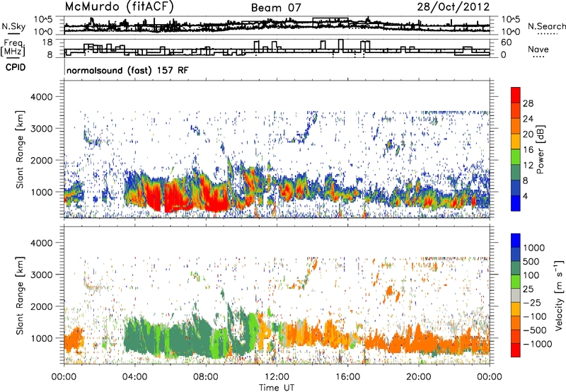Click the date '28/Oct/2012'
Screen dimensions: 566x392
pos(454,7)
